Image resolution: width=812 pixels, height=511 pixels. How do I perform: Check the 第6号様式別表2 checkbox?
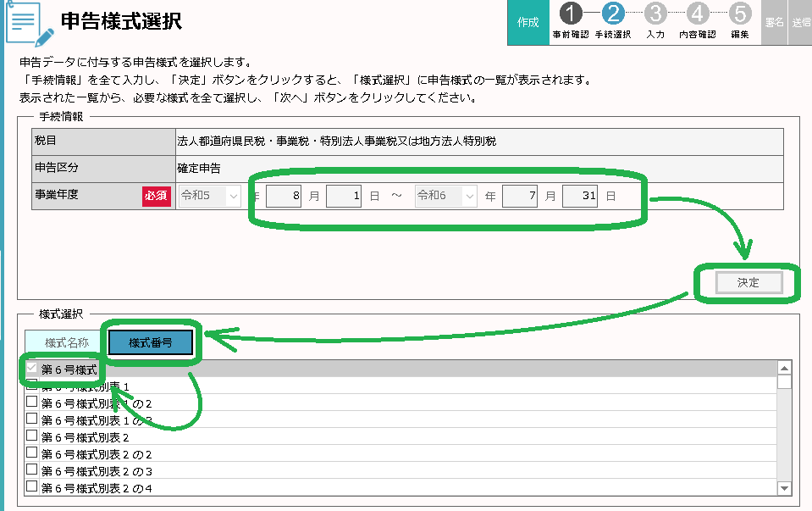32,436
